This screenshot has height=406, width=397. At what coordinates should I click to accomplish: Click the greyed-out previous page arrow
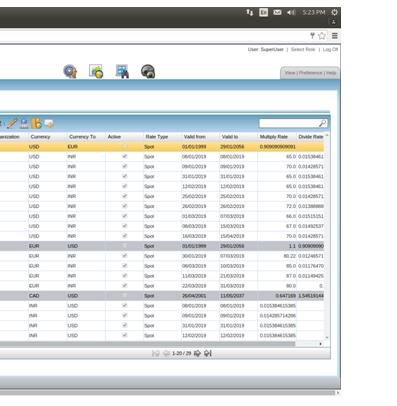166,353
